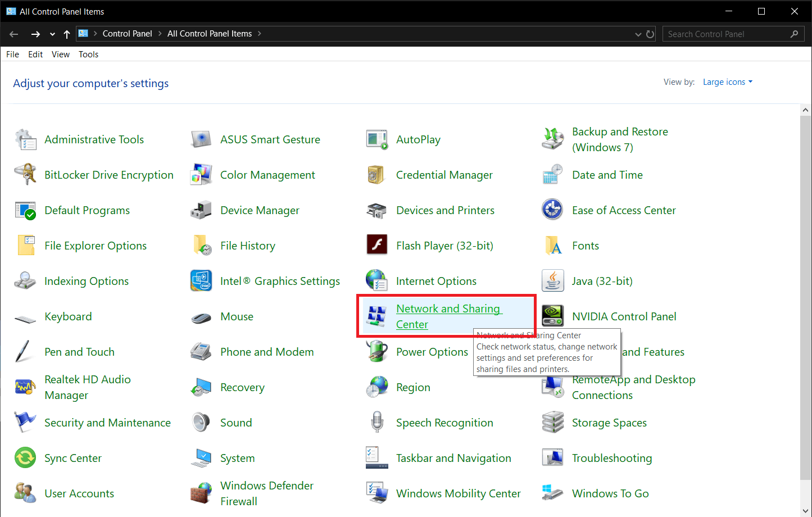Open the address bar history dropdown arrow
This screenshot has width=812, height=517.
pyautogui.click(x=638, y=34)
